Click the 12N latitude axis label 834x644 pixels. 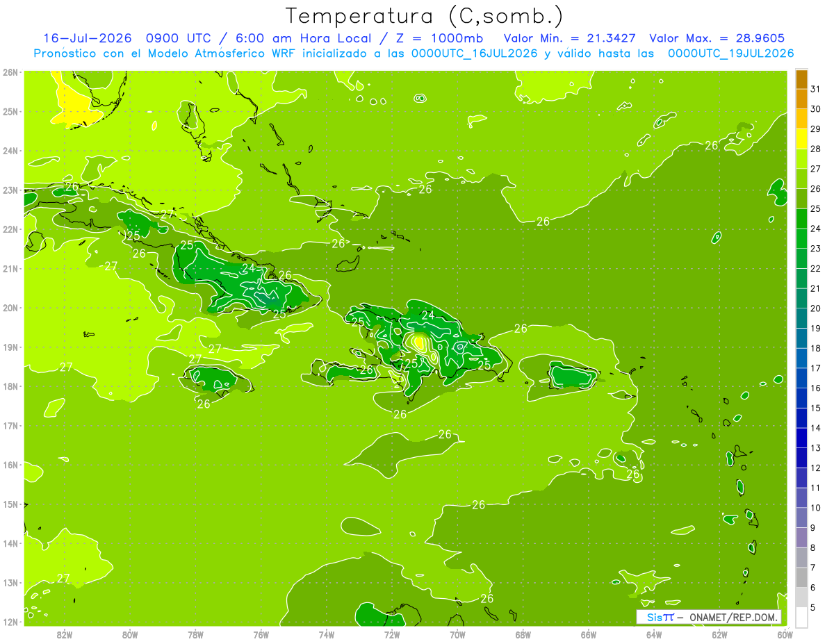click(x=10, y=622)
